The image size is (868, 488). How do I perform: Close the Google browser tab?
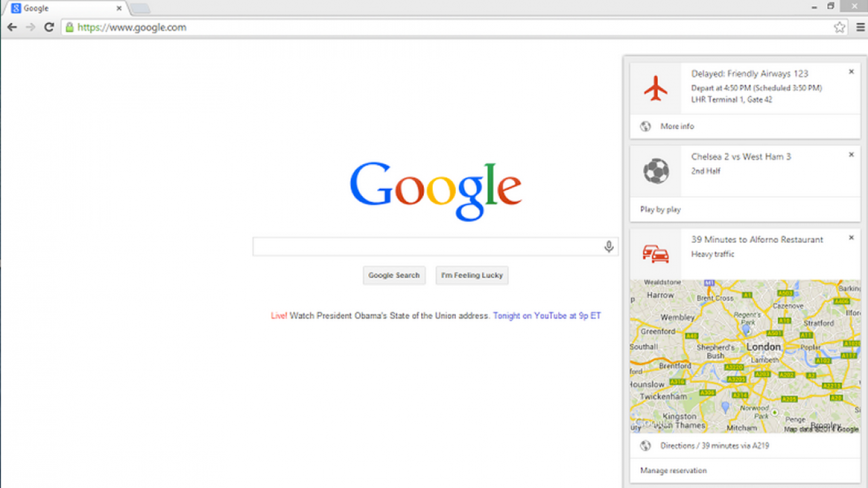119,8
